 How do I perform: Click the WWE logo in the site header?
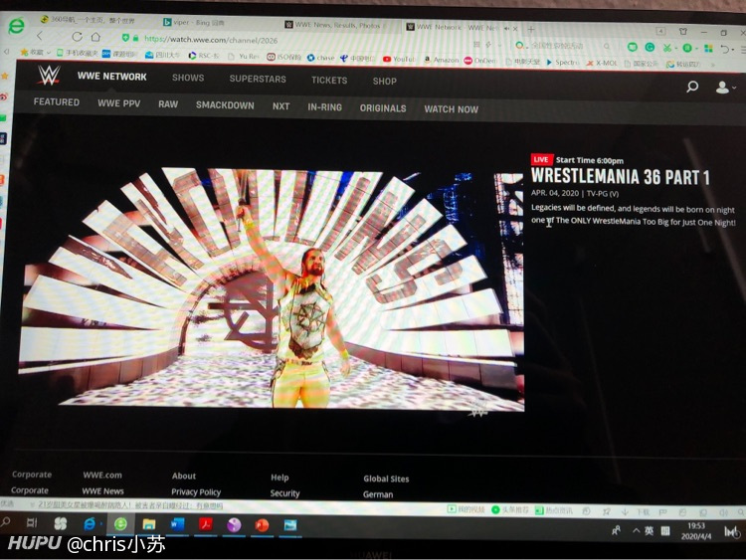[x=49, y=76]
